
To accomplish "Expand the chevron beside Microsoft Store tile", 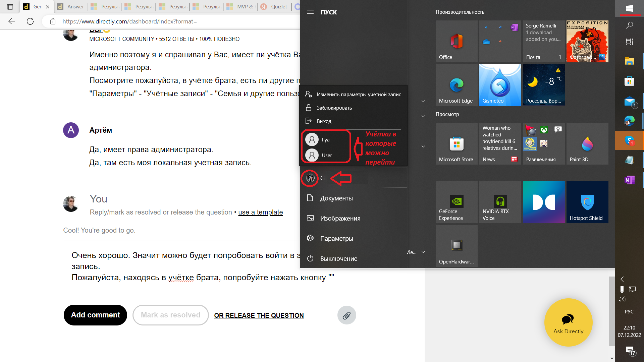I will coord(423,146).
